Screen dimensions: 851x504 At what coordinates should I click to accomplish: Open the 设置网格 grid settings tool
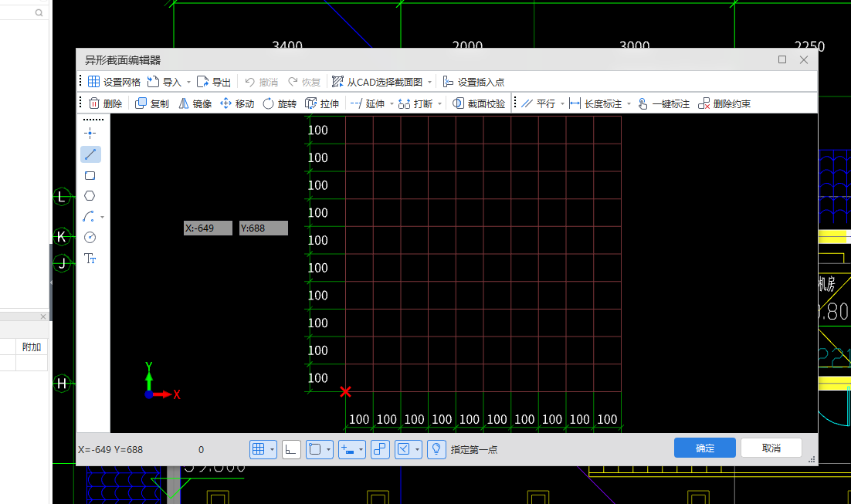[114, 82]
